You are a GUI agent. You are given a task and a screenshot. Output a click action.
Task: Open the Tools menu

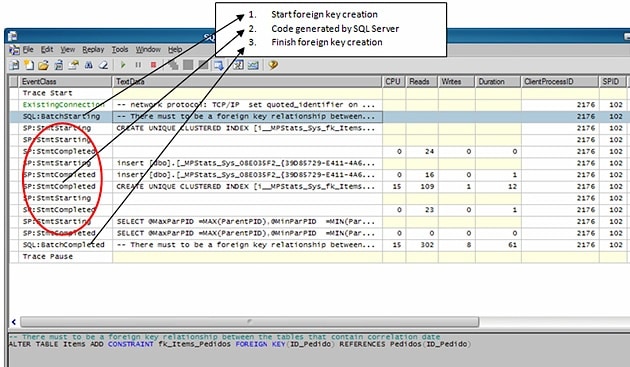pyautogui.click(x=120, y=50)
